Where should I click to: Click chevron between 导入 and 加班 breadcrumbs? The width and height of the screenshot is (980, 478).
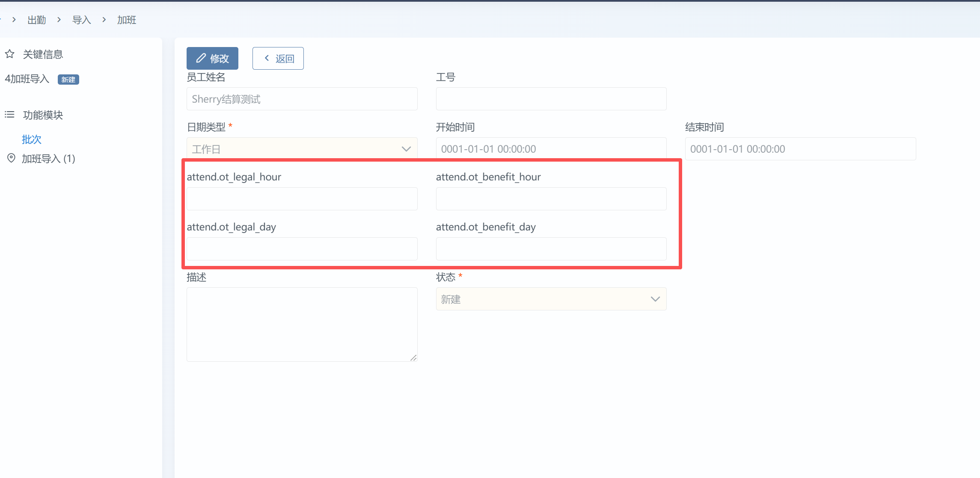pyautogui.click(x=104, y=20)
